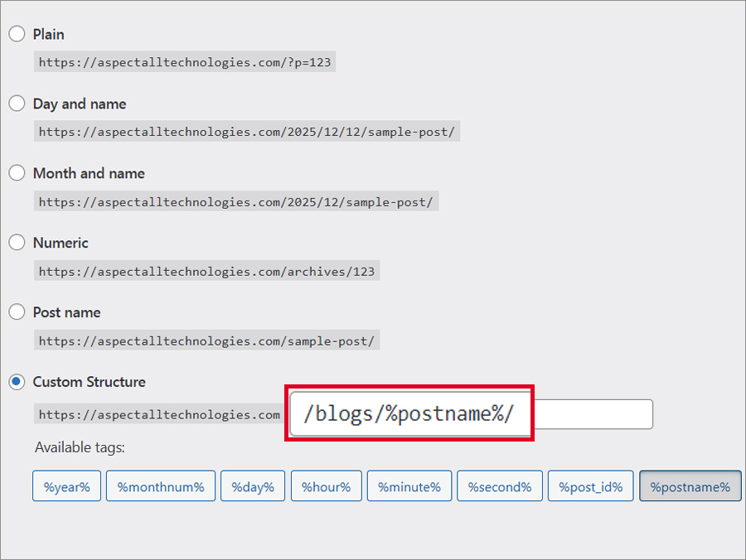Viewport: 746px width, 560px height.
Task: Toggle the %postname% tag off
Action: click(690, 487)
